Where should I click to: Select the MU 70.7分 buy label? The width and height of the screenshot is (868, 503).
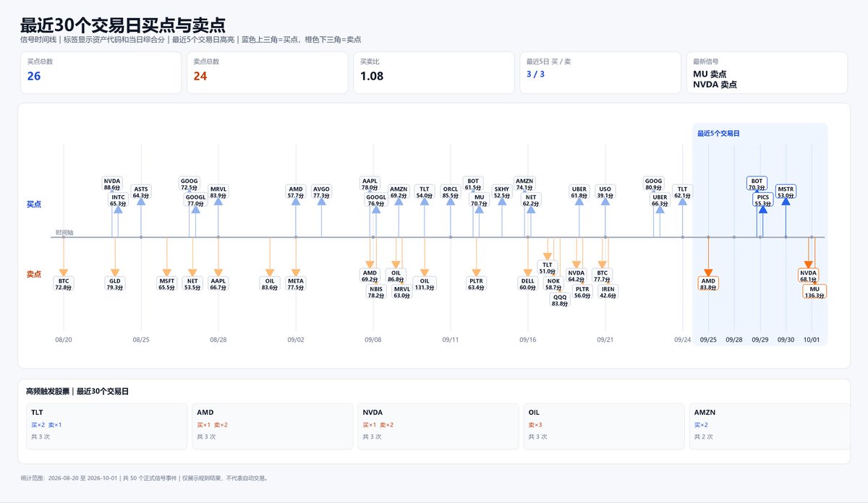point(479,200)
